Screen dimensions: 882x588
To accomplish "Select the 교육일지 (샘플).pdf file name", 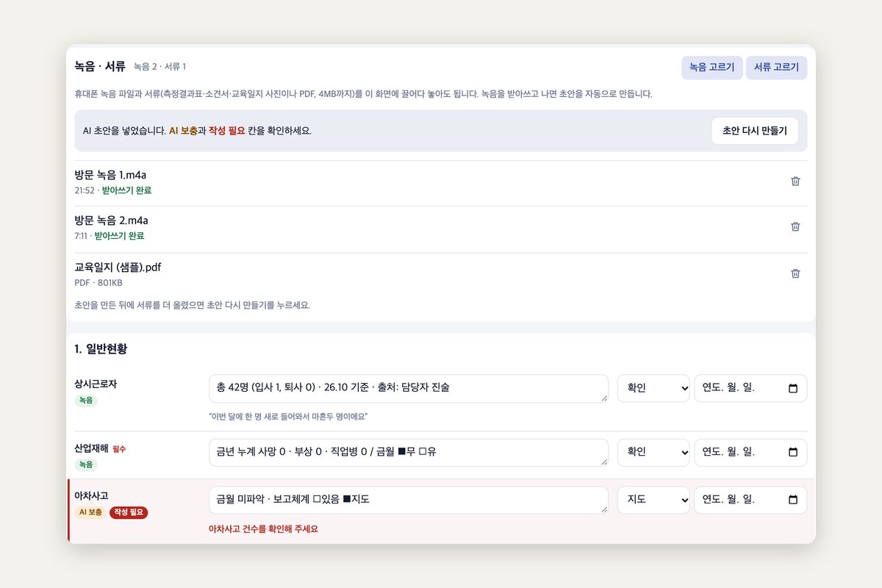I will 118,267.
